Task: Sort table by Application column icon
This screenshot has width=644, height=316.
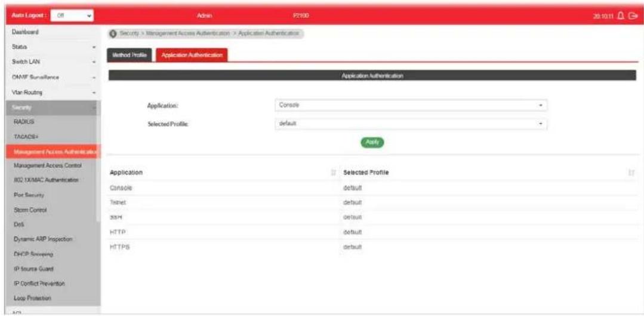Action: [334, 173]
